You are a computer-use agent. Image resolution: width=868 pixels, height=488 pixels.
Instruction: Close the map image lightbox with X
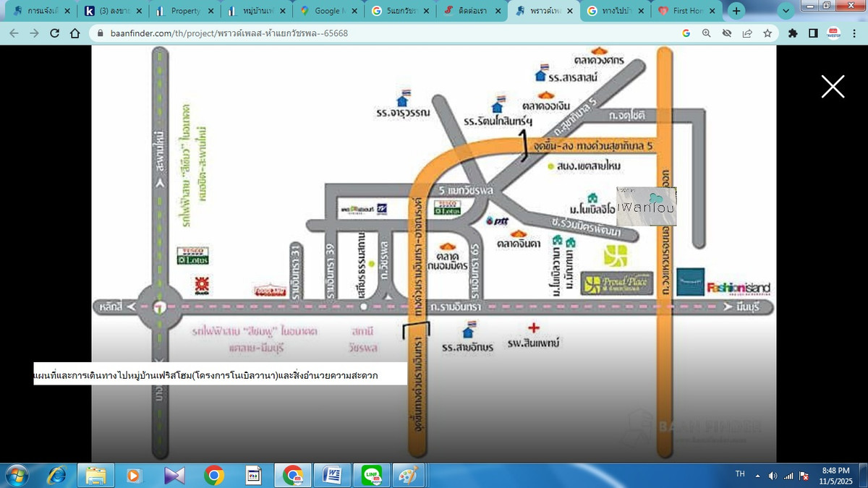click(833, 87)
